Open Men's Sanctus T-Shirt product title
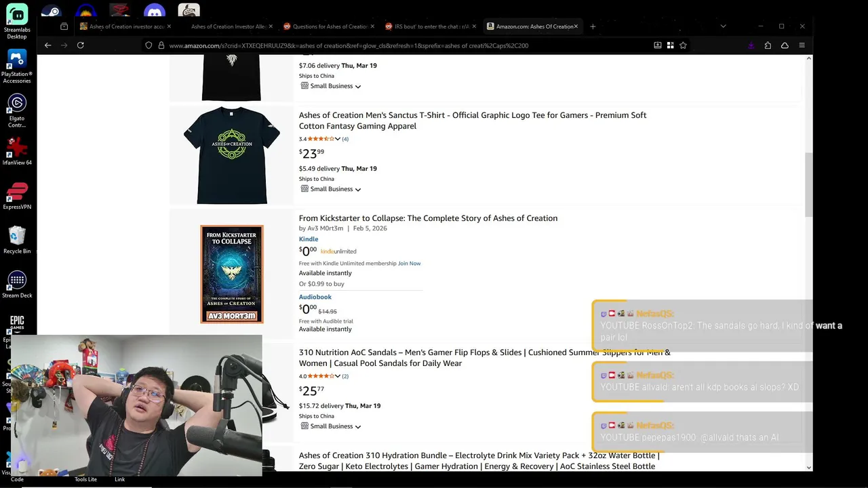Viewport: 868px width, 488px height. (473, 121)
